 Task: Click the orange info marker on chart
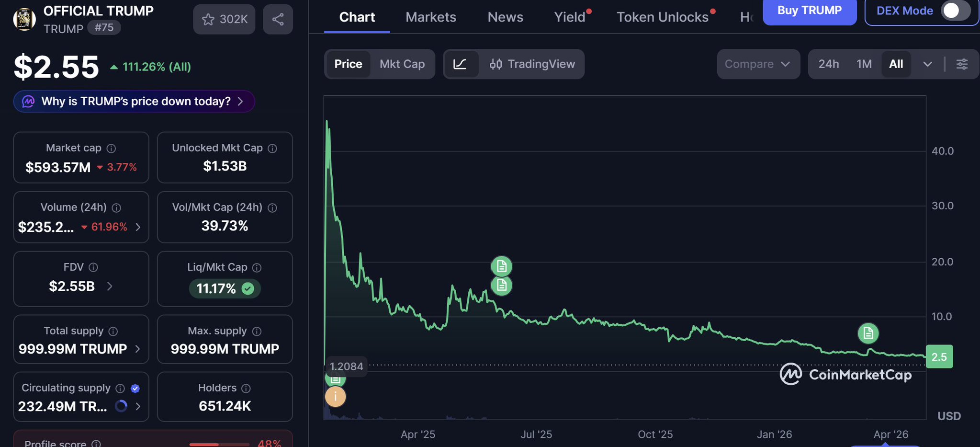335,397
